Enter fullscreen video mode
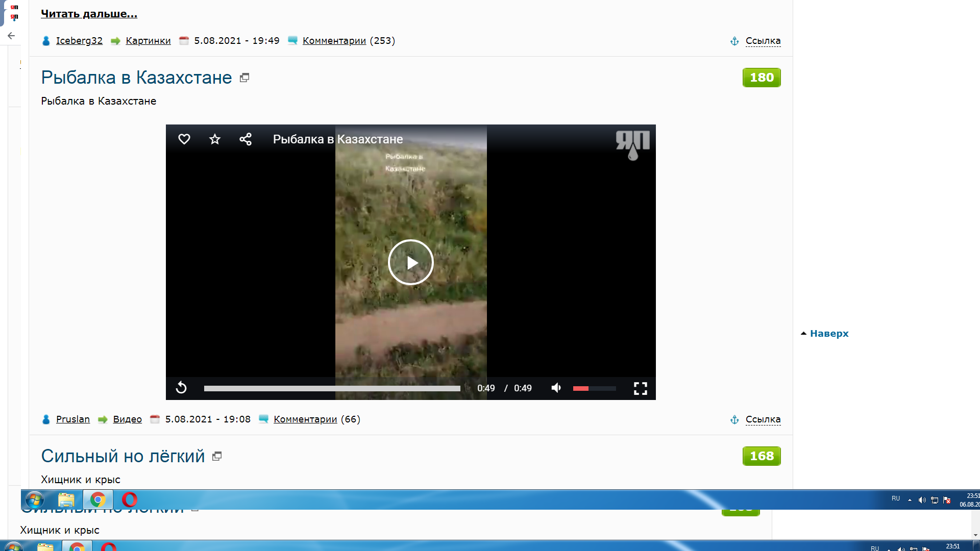This screenshot has width=980, height=551. (641, 388)
